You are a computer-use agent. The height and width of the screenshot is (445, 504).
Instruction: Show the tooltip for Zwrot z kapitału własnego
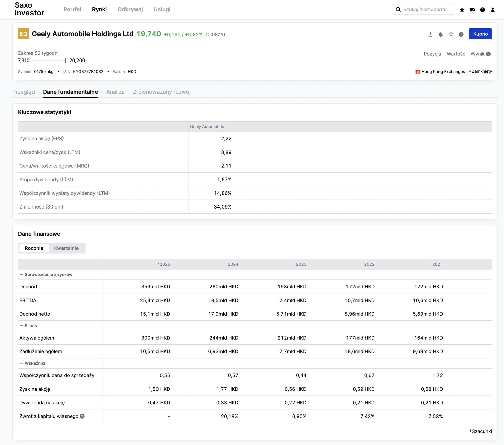(x=82, y=416)
